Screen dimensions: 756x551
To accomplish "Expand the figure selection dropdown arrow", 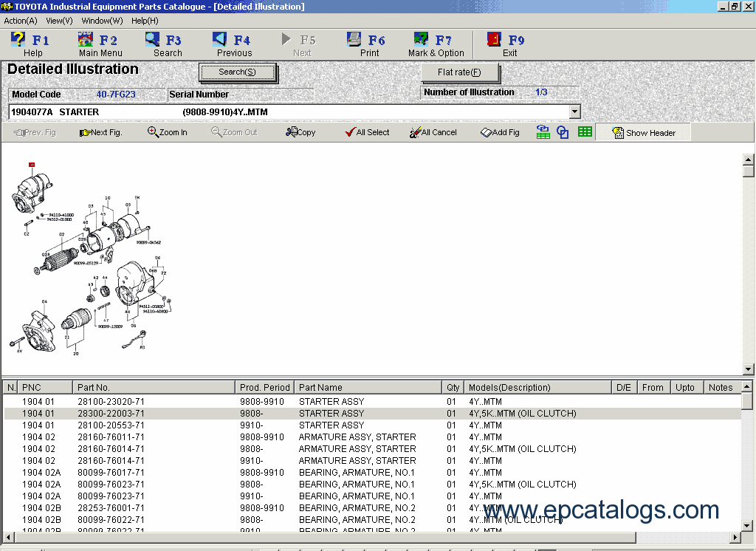I will coord(574,112).
